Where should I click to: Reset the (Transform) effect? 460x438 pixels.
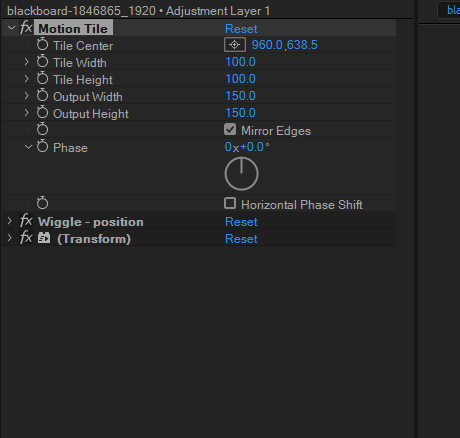tap(241, 239)
